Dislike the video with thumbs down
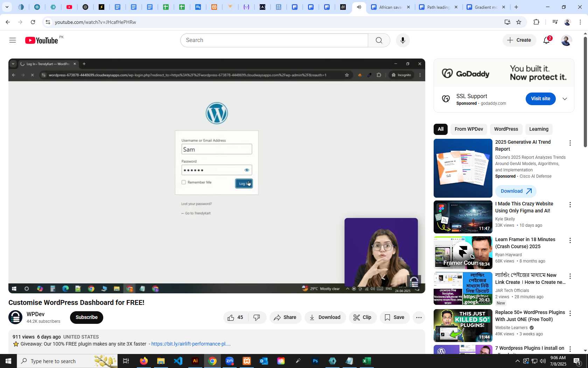 click(x=257, y=318)
